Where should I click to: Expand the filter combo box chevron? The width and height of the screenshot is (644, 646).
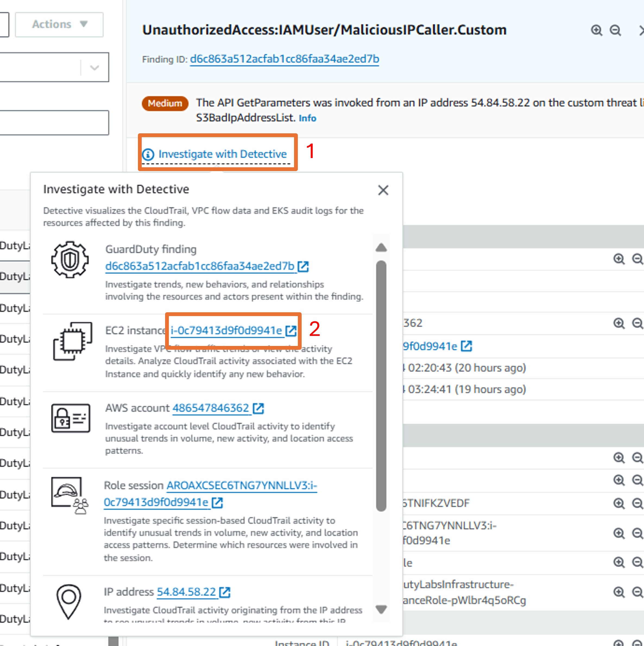95,68
